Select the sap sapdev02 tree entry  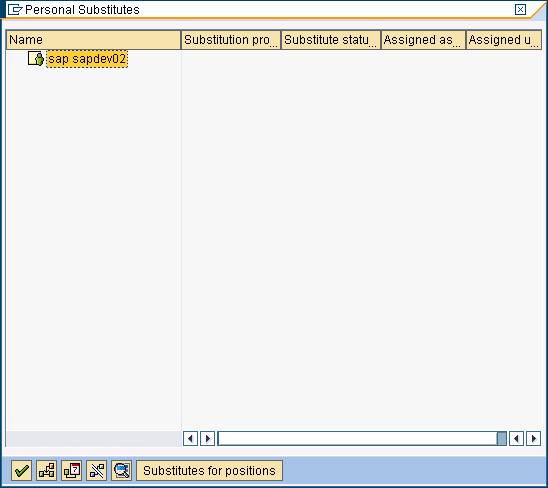(87, 59)
